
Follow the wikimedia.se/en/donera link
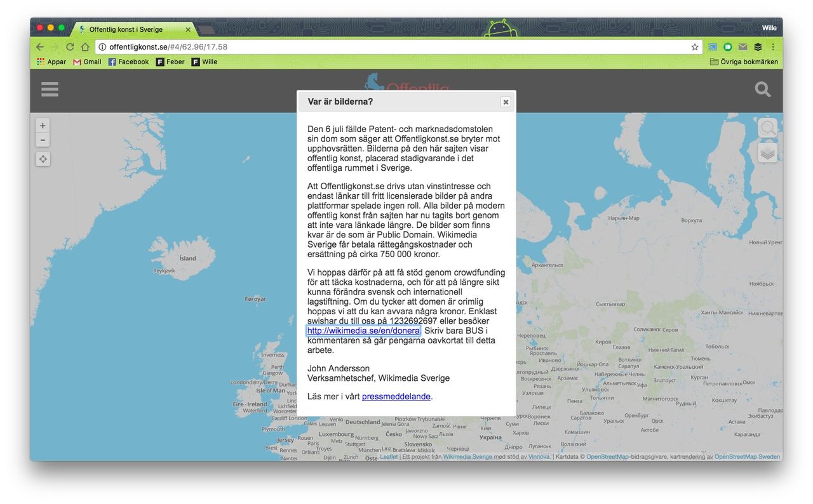pyautogui.click(x=363, y=331)
